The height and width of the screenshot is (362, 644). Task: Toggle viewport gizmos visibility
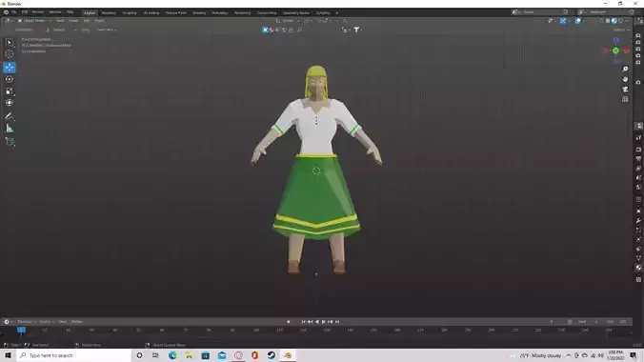tap(563, 21)
